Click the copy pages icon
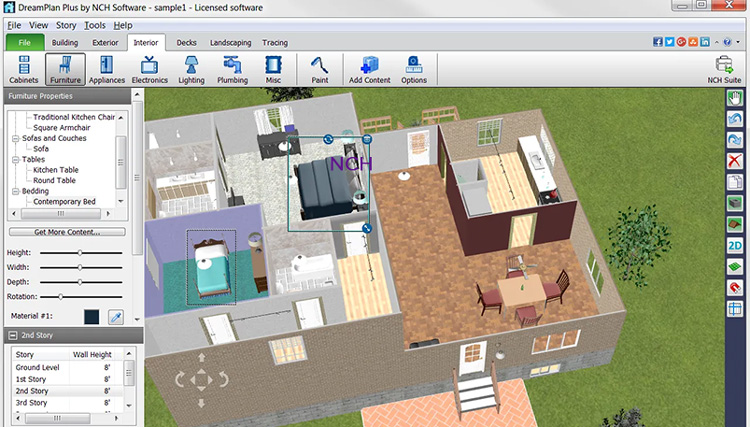This screenshot has height=427, width=750. (x=735, y=182)
